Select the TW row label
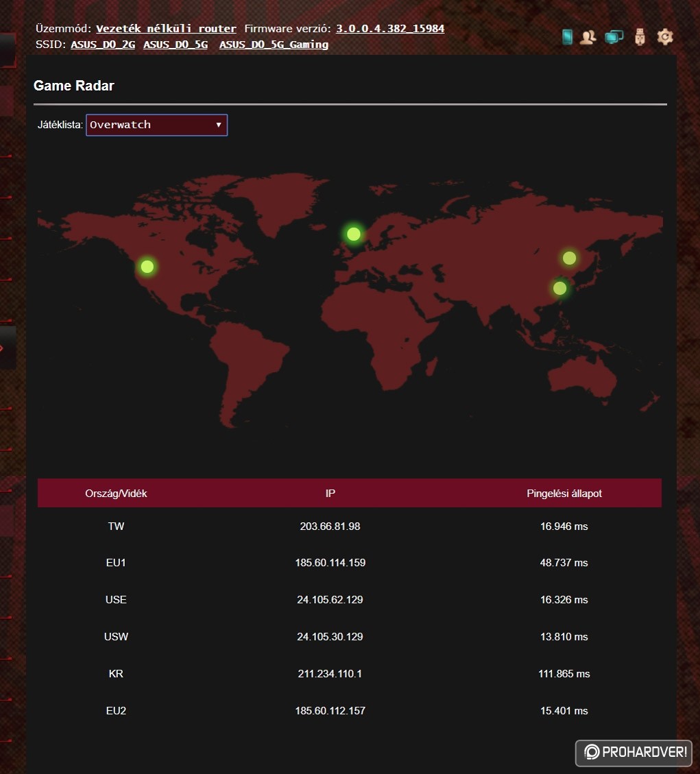The height and width of the screenshot is (774, 700). click(x=116, y=527)
